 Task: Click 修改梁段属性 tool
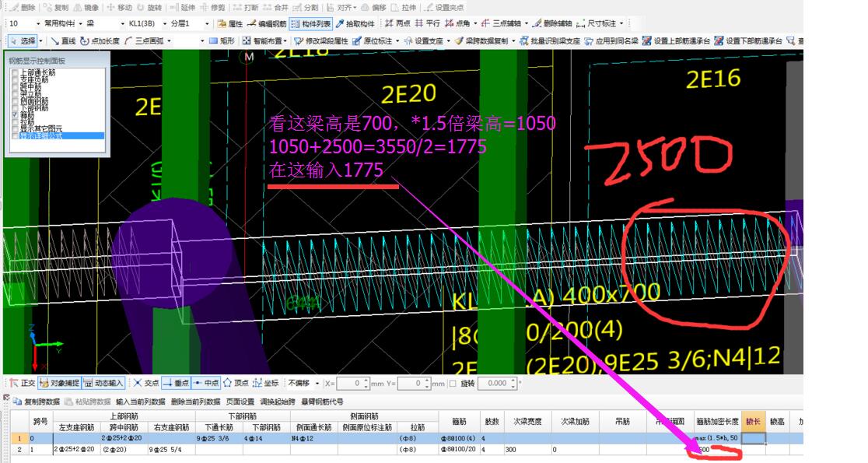click(x=321, y=41)
